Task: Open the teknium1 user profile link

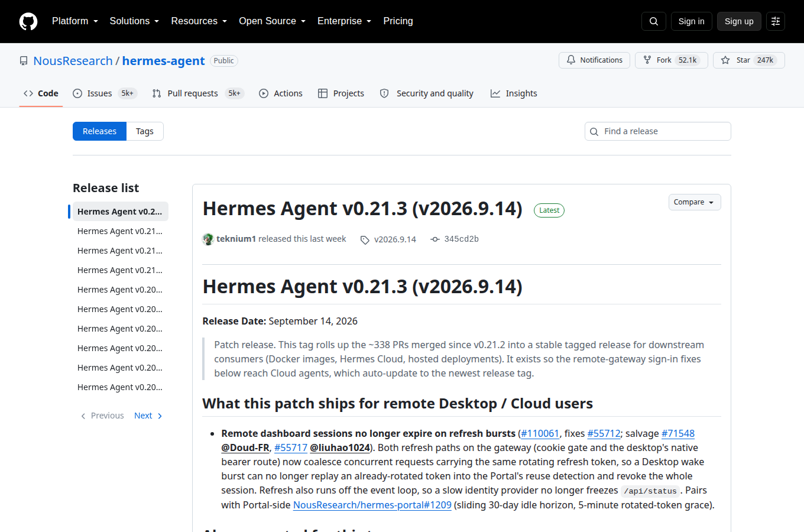Action: (236, 239)
